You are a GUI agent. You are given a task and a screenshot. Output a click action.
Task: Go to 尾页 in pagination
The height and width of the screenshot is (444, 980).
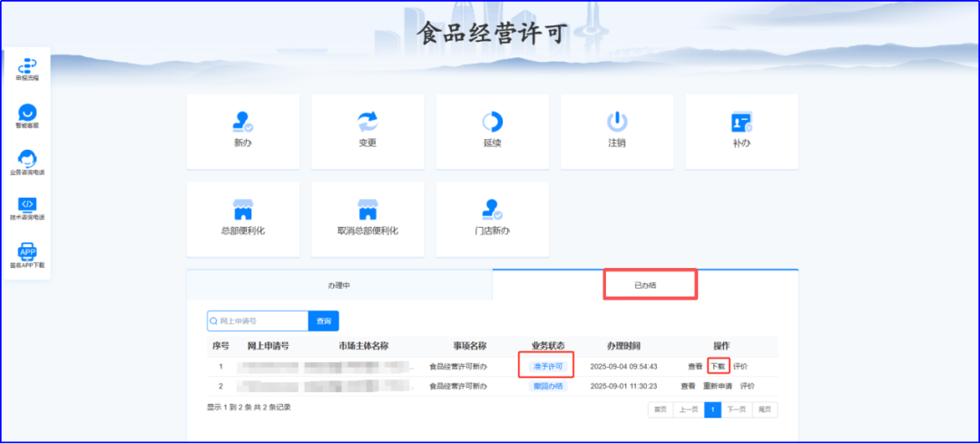pos(765,409)
